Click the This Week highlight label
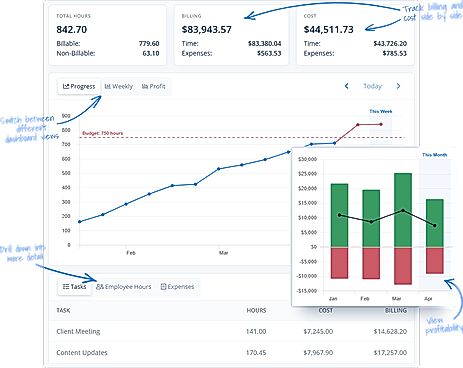 coord(381,111)
